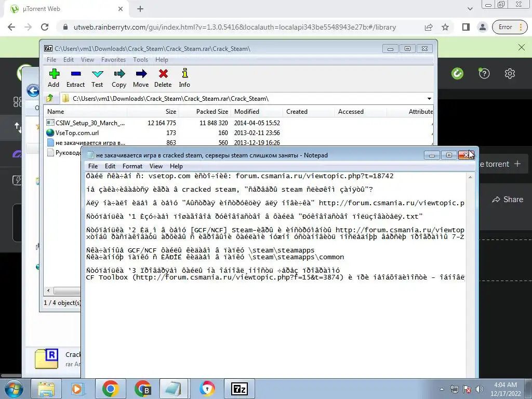532x399 pixels.
Task: Click the Delete red X icon in 7-Zip
Action: tap(163, 78)
